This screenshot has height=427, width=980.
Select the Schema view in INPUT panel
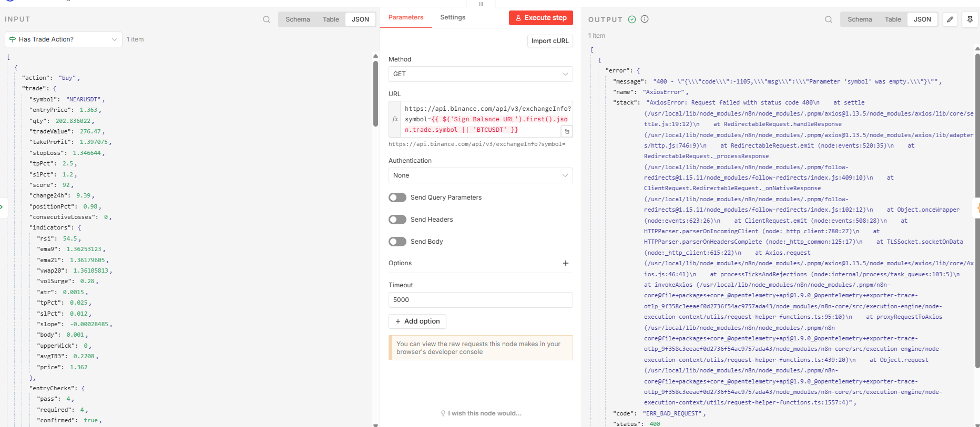298,19
